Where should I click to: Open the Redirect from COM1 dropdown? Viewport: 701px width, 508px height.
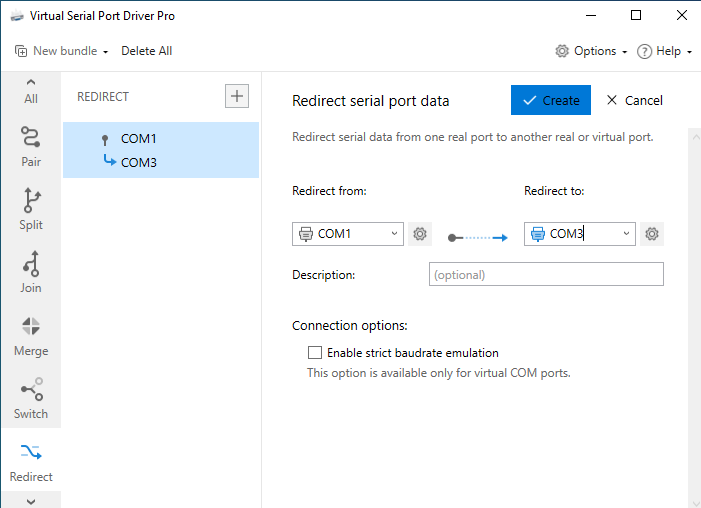coord(348,234)
